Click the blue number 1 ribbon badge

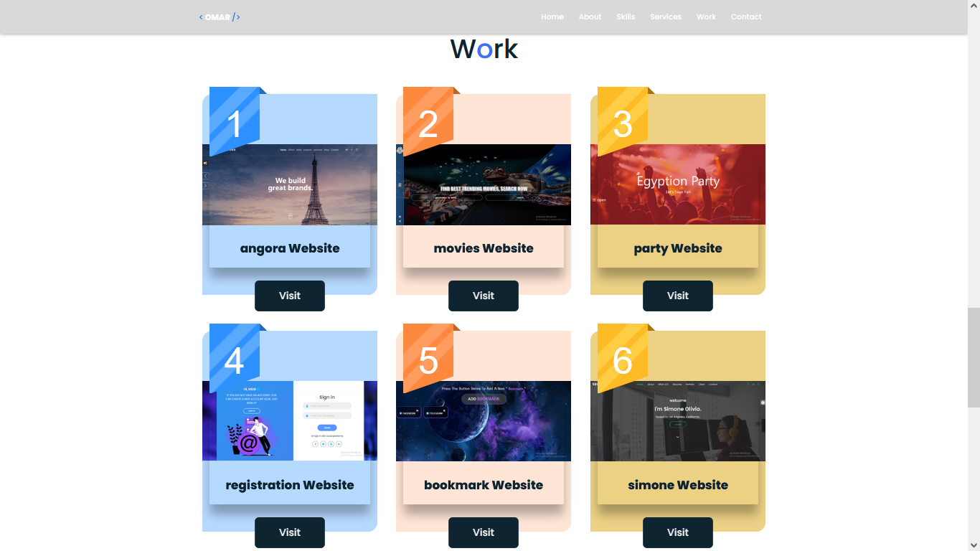(234, 121)
